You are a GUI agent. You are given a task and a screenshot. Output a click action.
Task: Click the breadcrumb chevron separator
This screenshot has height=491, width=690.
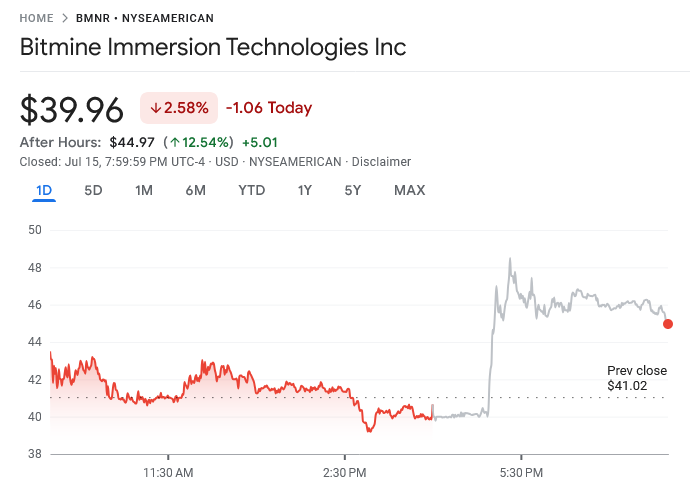click(x=65, y=18)
